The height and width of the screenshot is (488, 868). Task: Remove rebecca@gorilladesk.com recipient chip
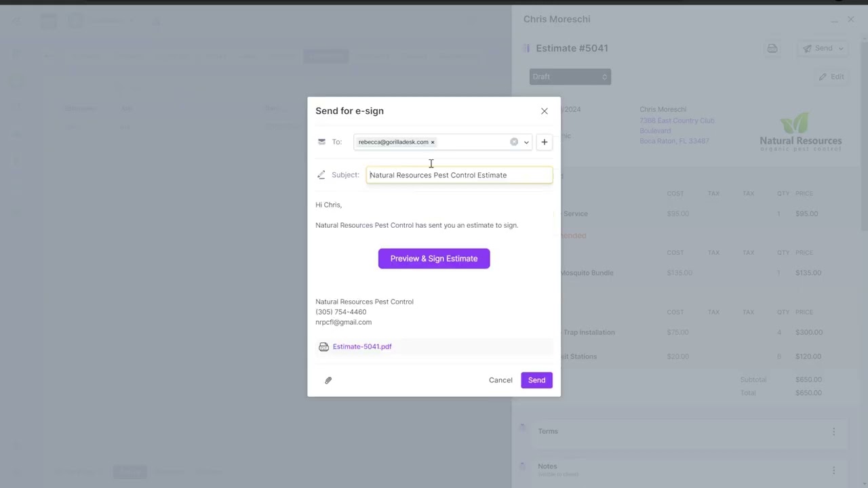click(433, 142)
